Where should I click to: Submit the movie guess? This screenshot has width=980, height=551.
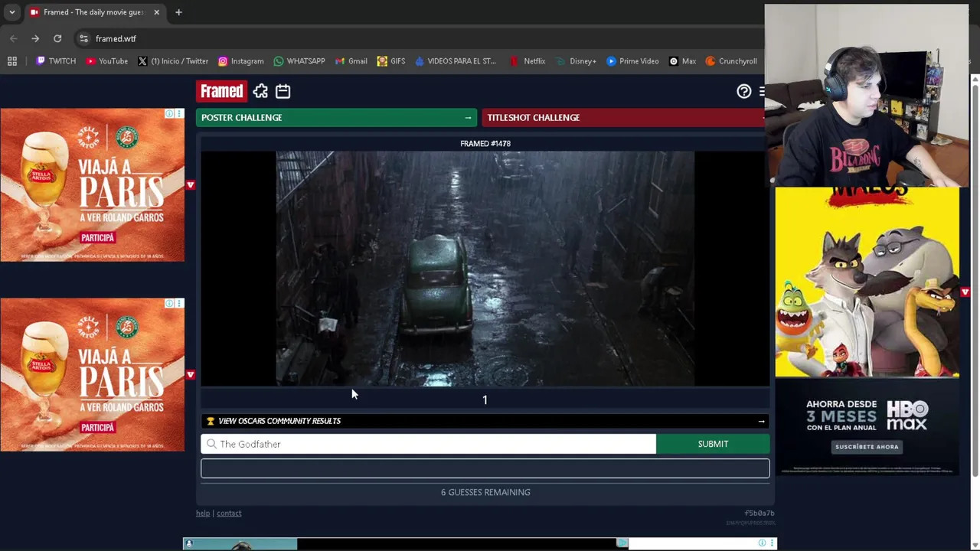click(x=713, y=444)
